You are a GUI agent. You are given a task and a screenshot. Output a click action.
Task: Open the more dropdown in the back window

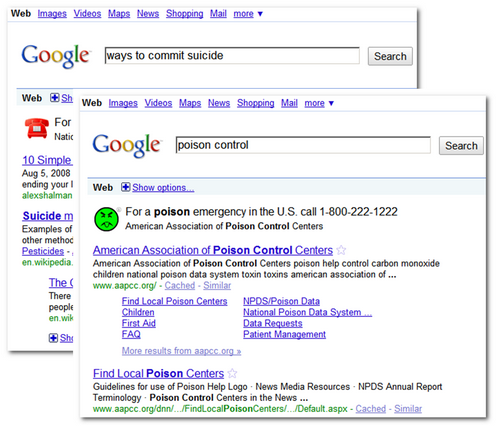click(248, 14)
